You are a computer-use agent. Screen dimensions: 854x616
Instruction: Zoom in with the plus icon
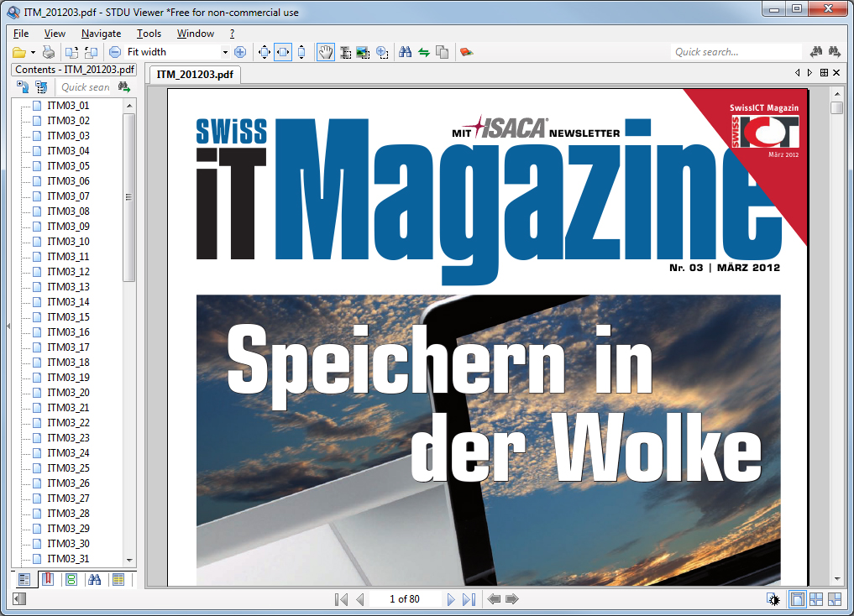(x=240, y=52)
